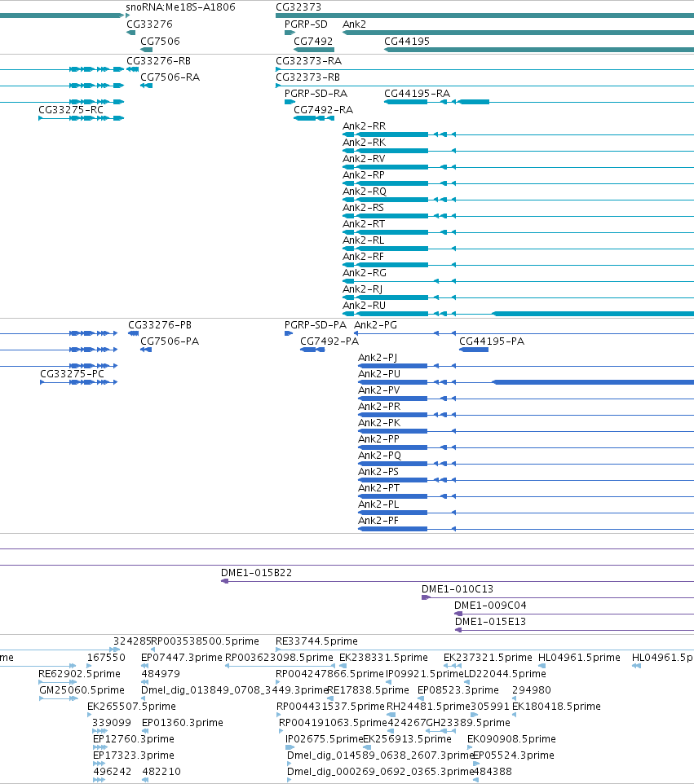
Task: Click the DME1-015B22 clone label
Action: tap(257, 572)
